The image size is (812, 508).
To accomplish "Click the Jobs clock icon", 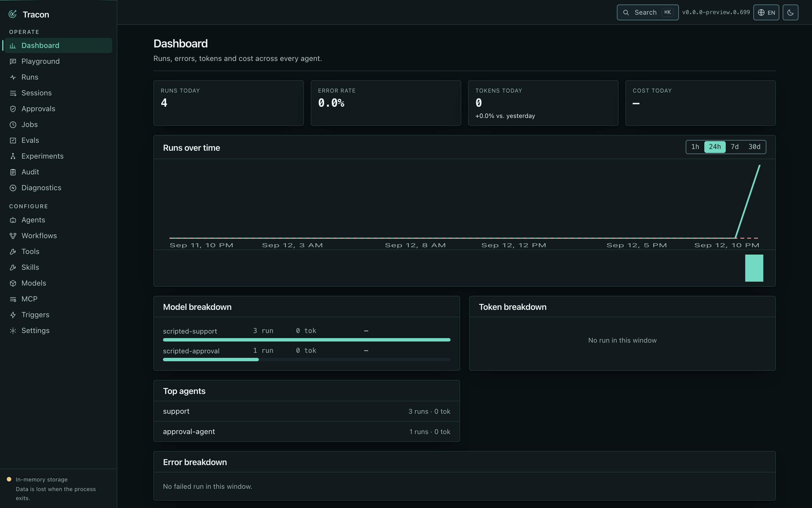I will [x=13, y=125].
